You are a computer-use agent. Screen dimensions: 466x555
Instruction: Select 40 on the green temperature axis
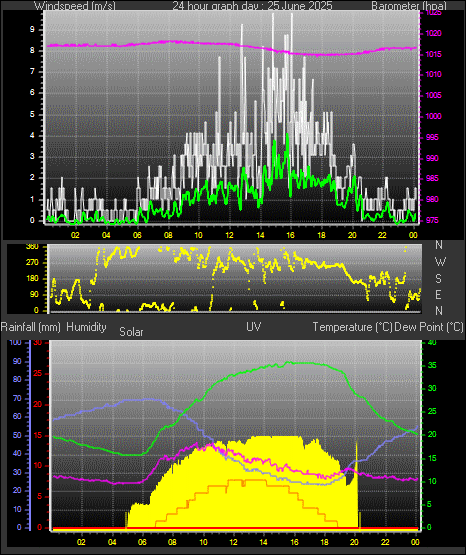(432, 343)
